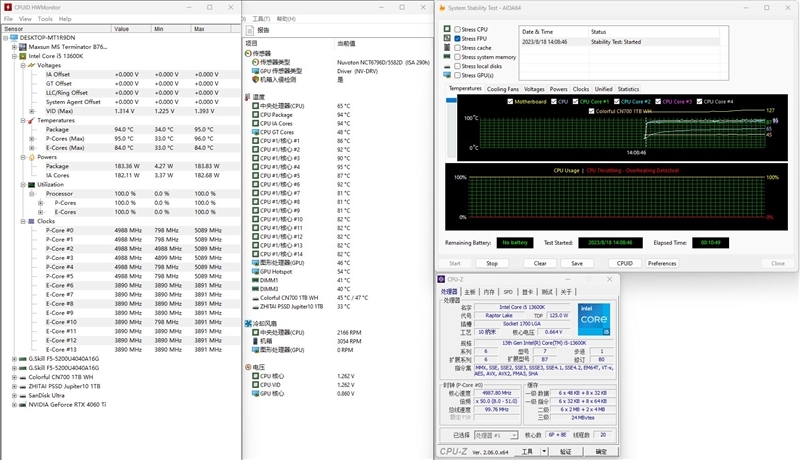Screen dimensions: 800x460
Task: Click the Stop button in AIDA64
Action: pyautogui.click(x=492, y=264)
